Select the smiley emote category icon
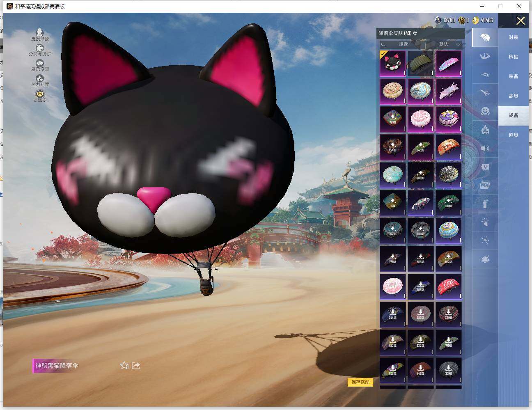Image resolution: width=532 pixels, height=410 pixels. [485, 111]
